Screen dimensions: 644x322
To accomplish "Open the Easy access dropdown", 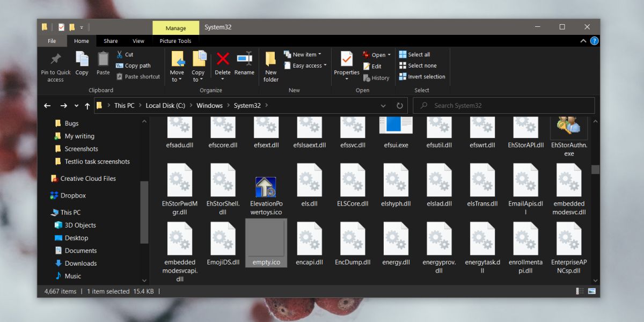I will (305, 65).
